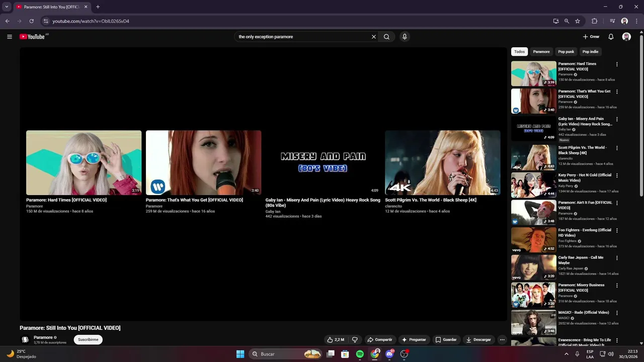
Task: Open options for Scott Pilgrim sidebar video
Action: [617, 148]
